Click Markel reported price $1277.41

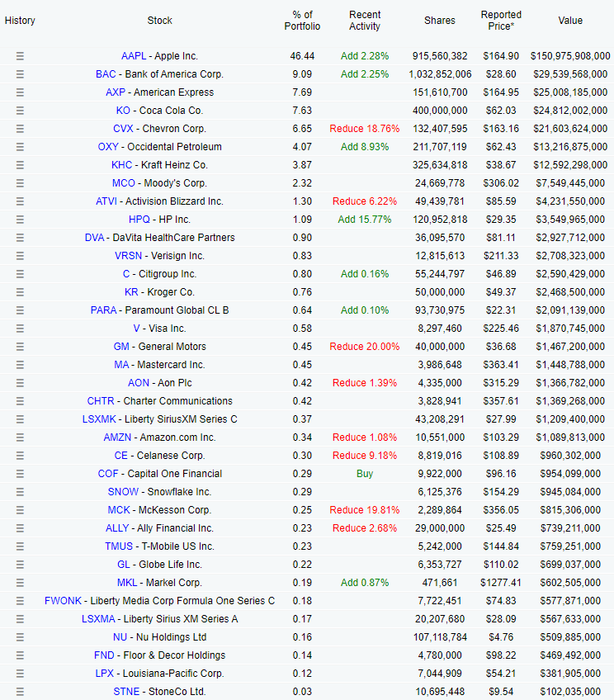501,583
